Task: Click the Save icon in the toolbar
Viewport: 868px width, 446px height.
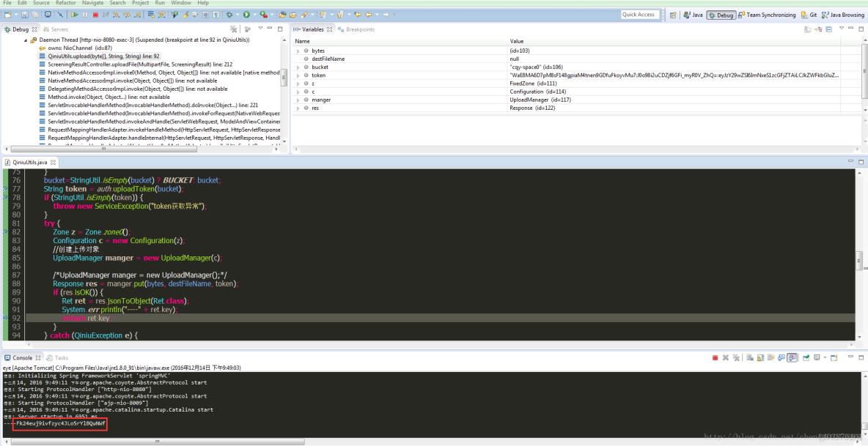Action: click(25, 15)
